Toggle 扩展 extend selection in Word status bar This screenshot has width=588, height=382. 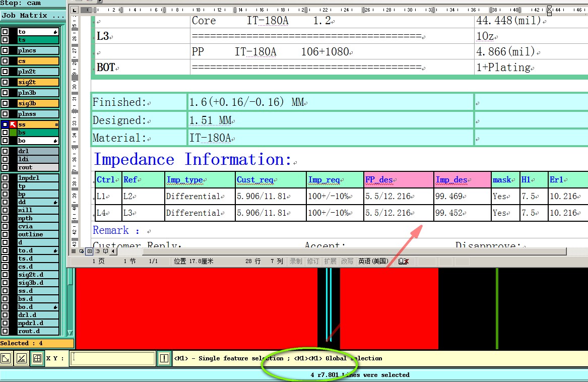pyautogui.click(x=330, y=261)
